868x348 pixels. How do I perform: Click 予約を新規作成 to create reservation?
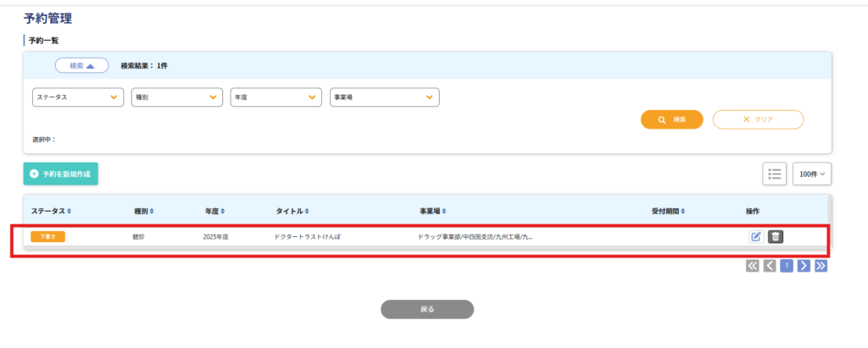pos(60,174)
